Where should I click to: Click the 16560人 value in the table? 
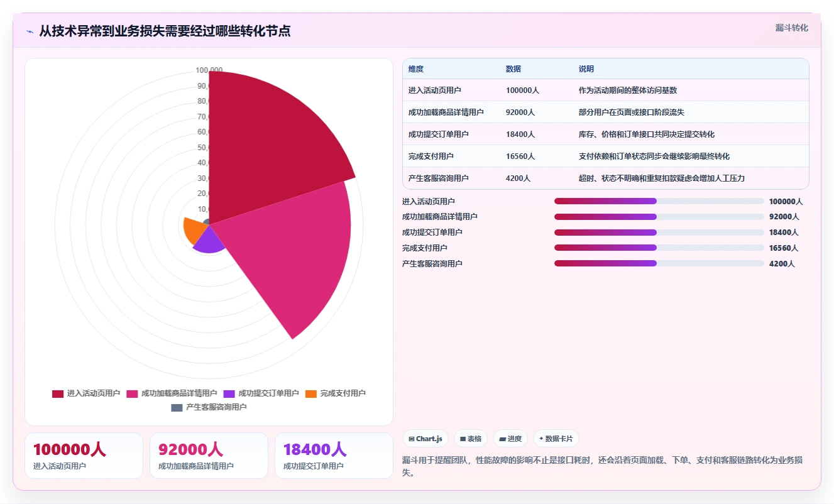click(520, 156)
